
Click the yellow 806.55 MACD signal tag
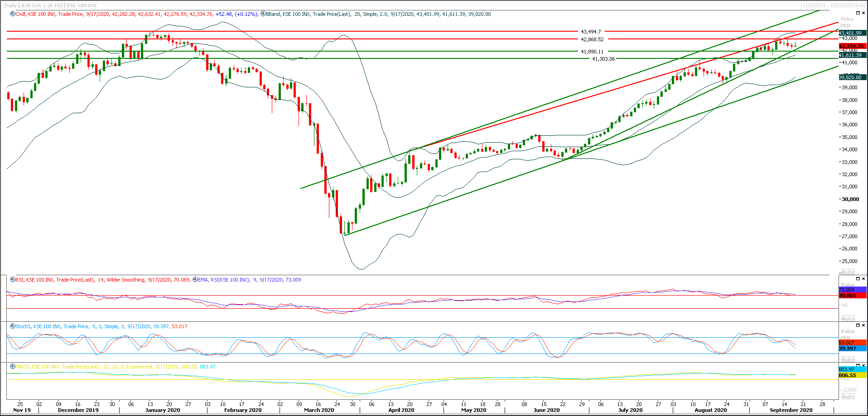(852, 375)
